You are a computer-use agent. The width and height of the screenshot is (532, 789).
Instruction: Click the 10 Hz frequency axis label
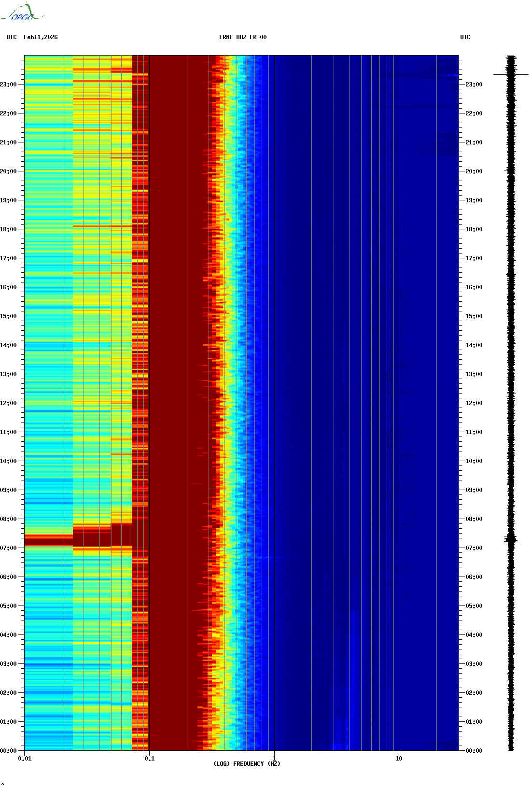click(399, 759)
